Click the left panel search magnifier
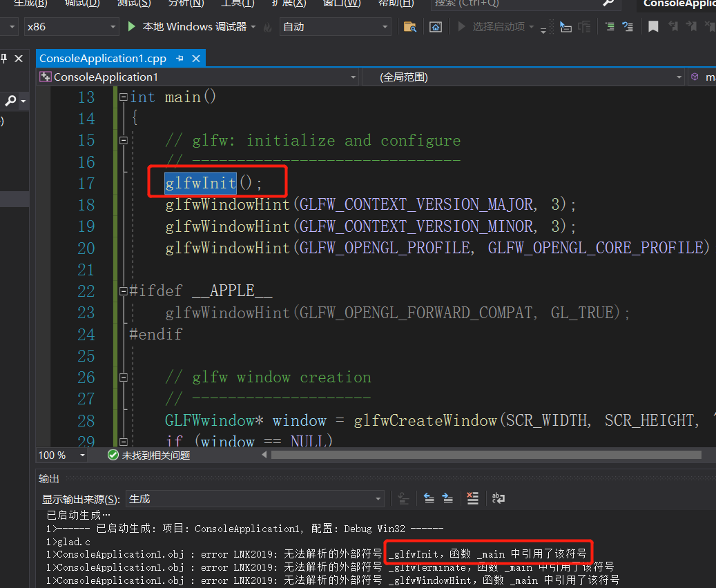 click(10, 101)
